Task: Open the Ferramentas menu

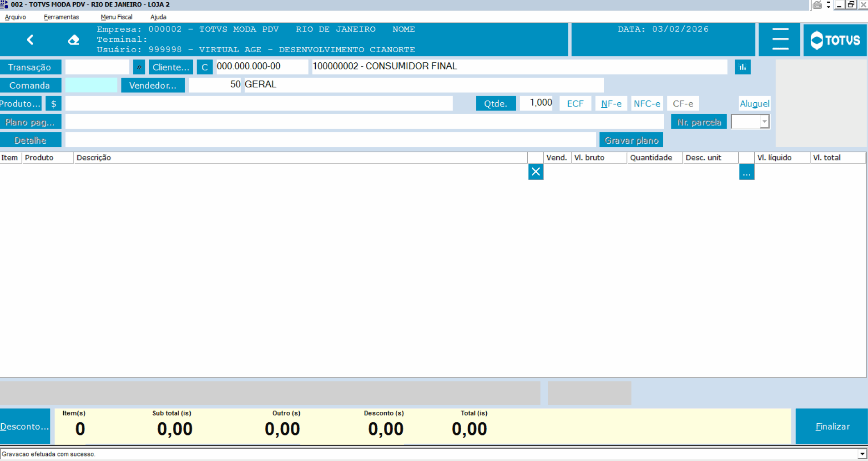Action: 61,17
